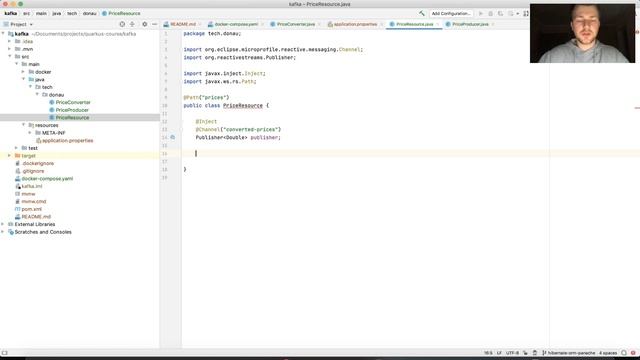Image resolution: width=640 pixels, height=360 pixels.
Task: Click the Expand/Collapse All icon in Project panel
Action: tap(132, 24)
